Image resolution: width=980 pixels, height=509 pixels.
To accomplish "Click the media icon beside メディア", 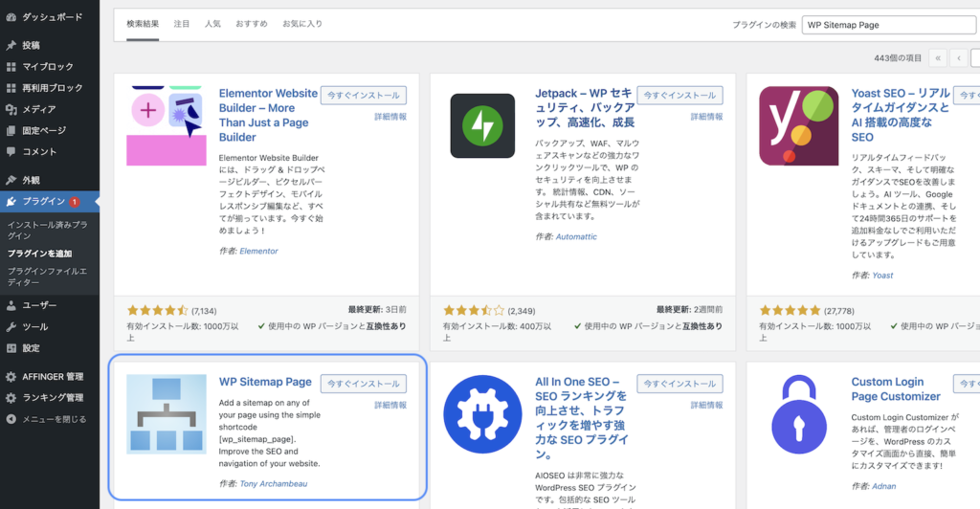I will click(x=11, y=109).
